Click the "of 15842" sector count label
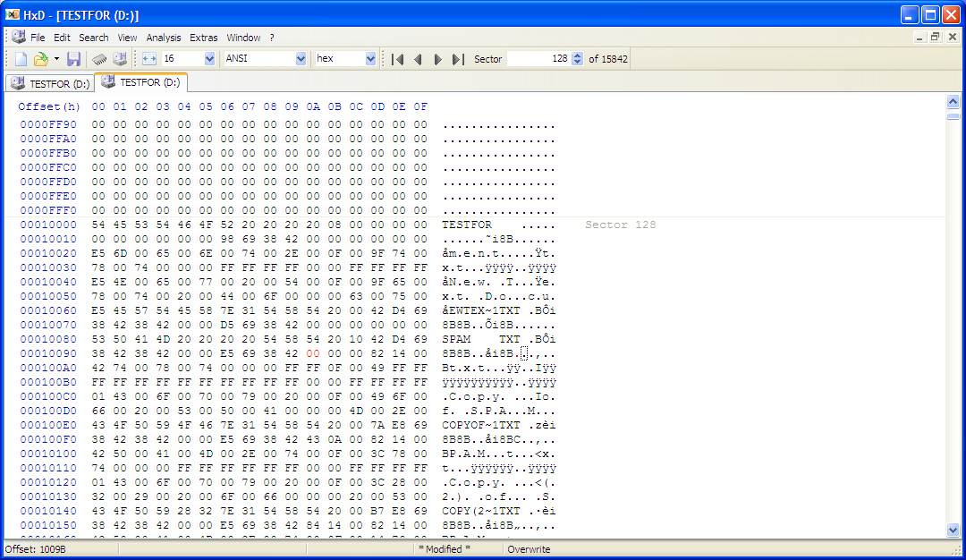Screen dimensions: 966x560 coord(608,59)
